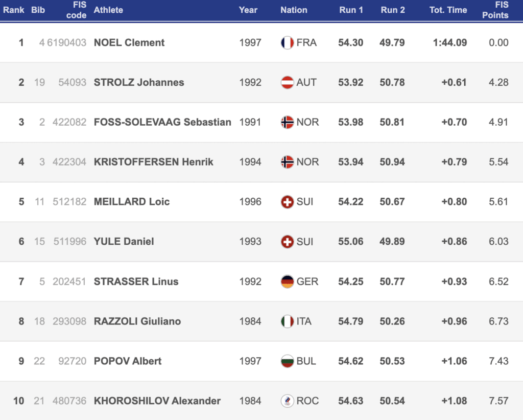Click the ROC flag icon
The width and height of the screenshot is (523, 420).
click(287, 401)
